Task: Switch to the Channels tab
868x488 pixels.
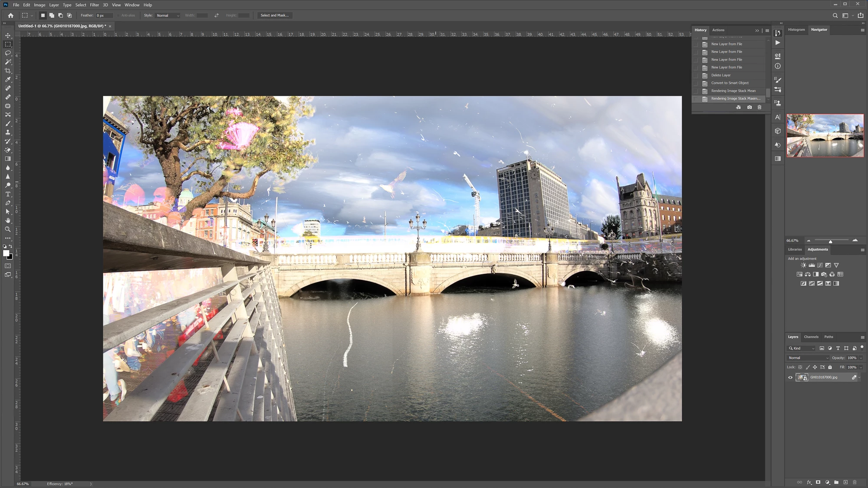Action: tap(811, 337)
